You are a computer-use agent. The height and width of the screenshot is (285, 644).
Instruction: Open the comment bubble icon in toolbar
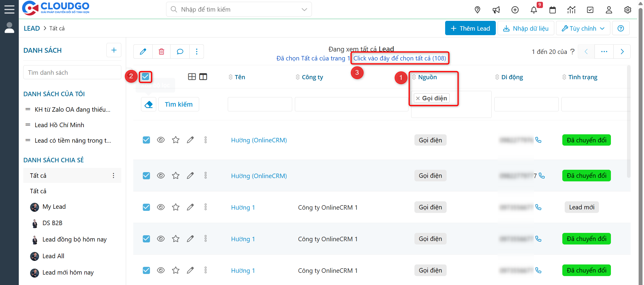coord(180,52)
